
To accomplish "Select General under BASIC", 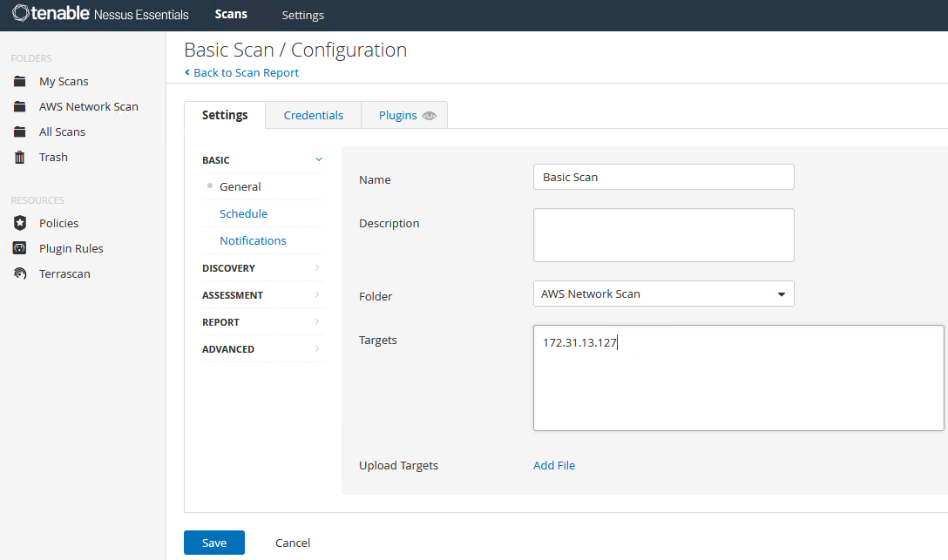I will click(x=240, y=186).
